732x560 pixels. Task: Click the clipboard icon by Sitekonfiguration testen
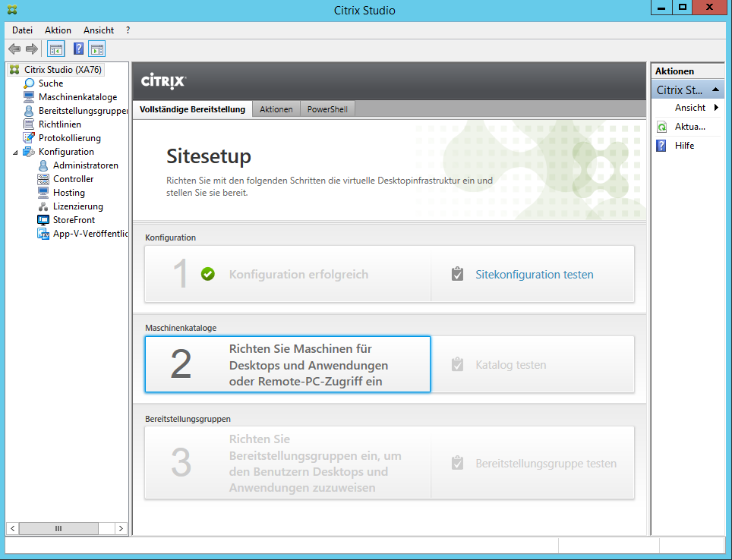click(x=457, y=274)
